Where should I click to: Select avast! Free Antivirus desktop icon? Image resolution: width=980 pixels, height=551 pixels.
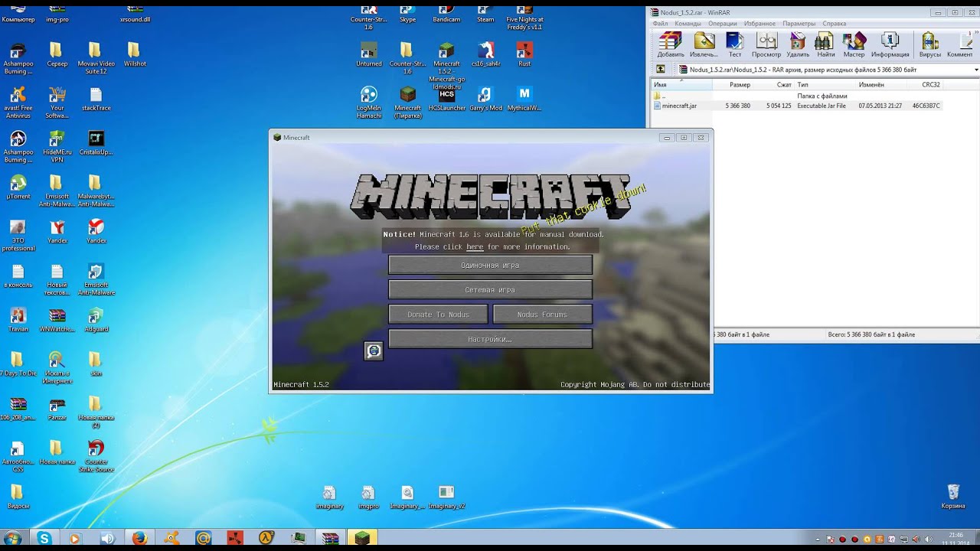tap(18, 103)
